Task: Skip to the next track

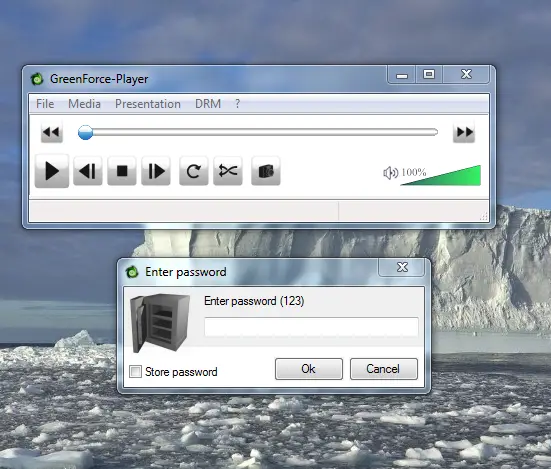Action: click(156, 171)
